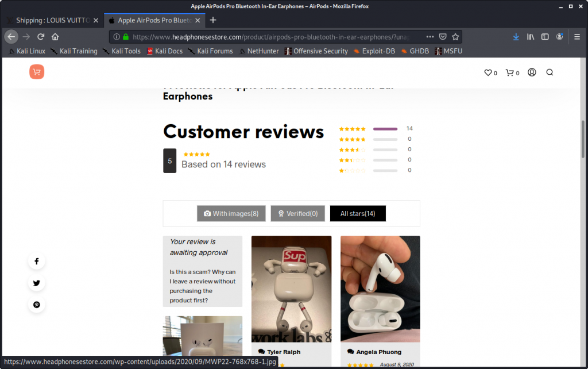
Task: Filter reviews With images(8)
Action: pyautogui.click(x=231, y=214)
